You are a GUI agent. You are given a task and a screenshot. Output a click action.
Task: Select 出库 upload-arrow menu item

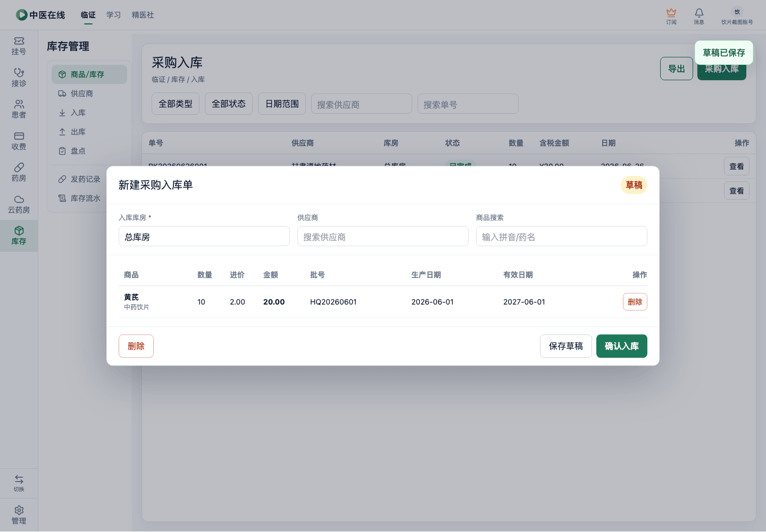[x=89, y=132]
